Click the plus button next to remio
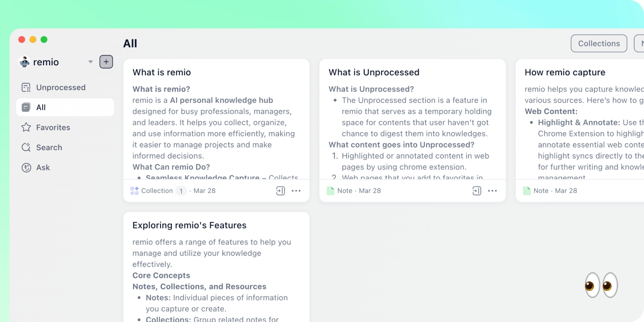The height and width of the screenshot is (322, 644). (106, 62)
